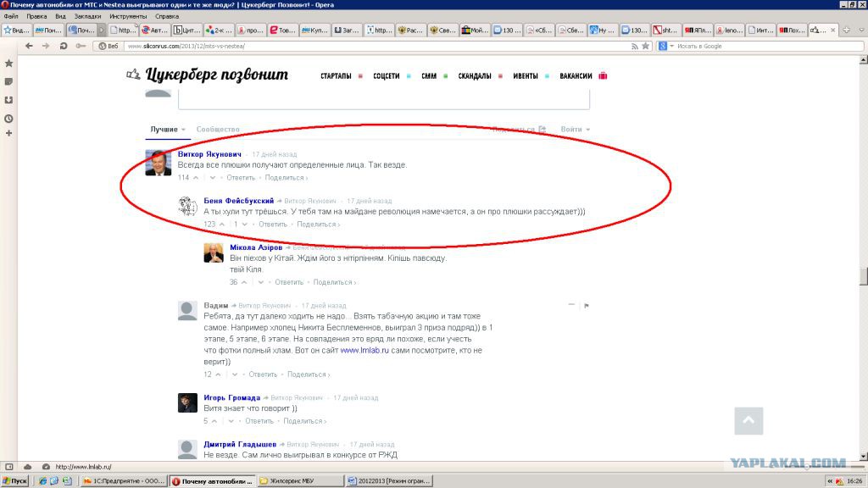
Task: Reply to Мікола Азіров's comment
Action: [x=290, y=282]
